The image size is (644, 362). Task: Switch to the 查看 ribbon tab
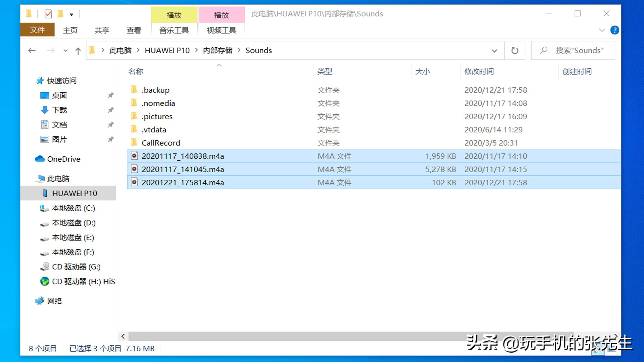[x=133, y=30]
